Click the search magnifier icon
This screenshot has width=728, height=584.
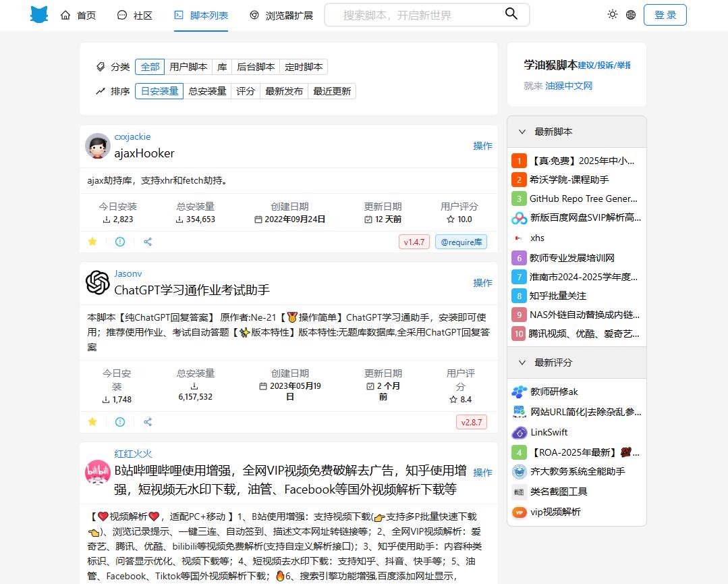(511, 14)
